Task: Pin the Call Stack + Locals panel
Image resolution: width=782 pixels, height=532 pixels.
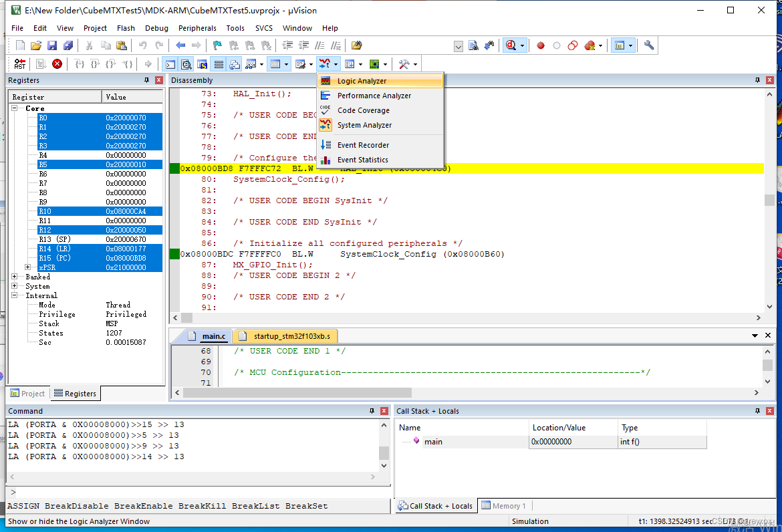Action: (x=757, y=411)
